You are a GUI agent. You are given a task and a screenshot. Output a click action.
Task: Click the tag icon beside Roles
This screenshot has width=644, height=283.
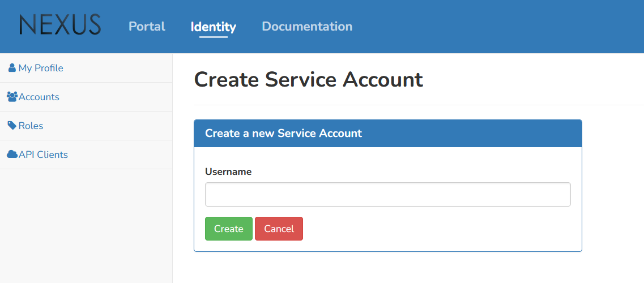coord(12,126)
